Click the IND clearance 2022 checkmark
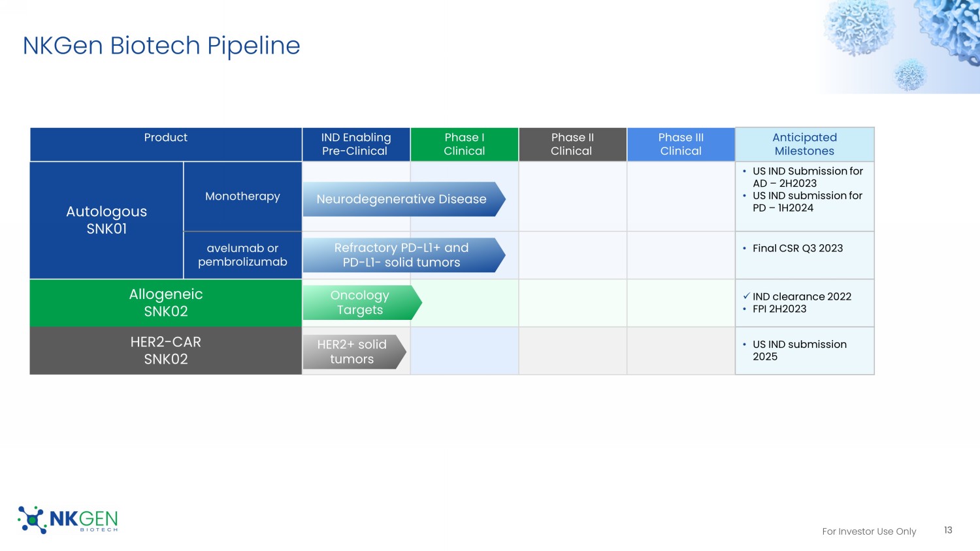 [746, 296]
